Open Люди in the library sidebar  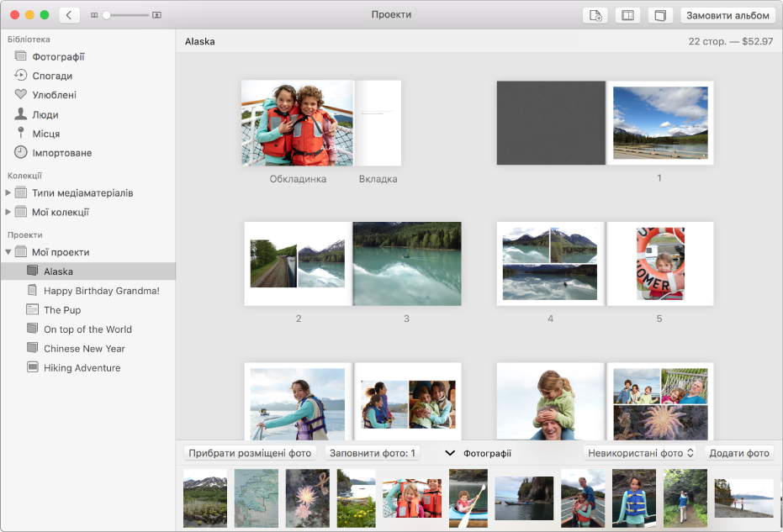click(x=45, y=114)
